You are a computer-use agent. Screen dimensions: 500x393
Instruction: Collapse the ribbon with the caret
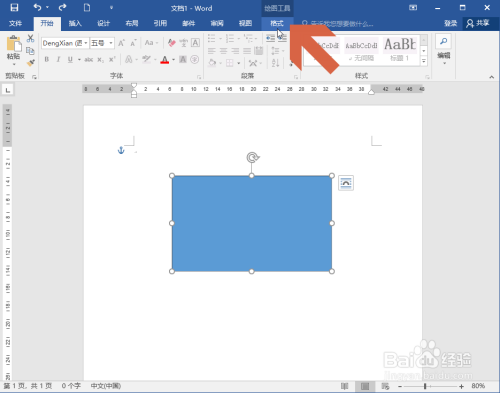pyautogui.click(x=492, y=77)
